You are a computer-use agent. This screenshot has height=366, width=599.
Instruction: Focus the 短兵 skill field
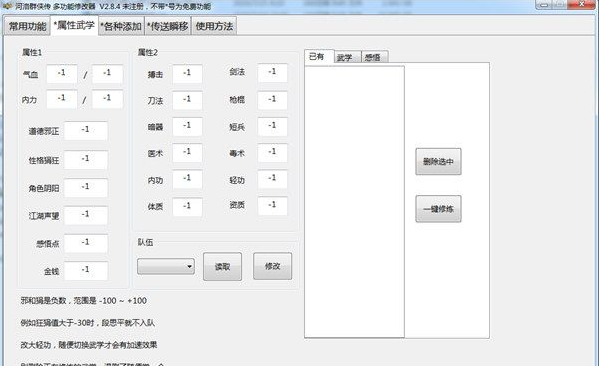point(272,126)
